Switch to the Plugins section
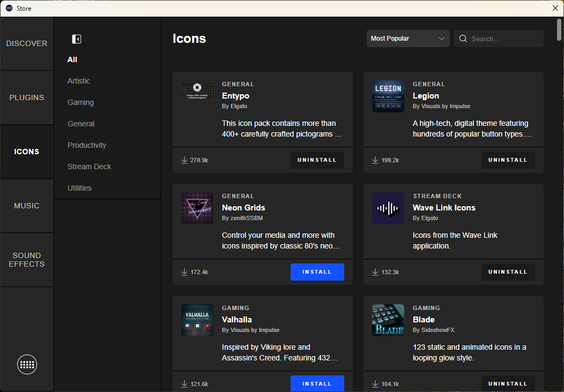This screenshot has width=564, height=392. pyautogui.click(x=27, y=97)
